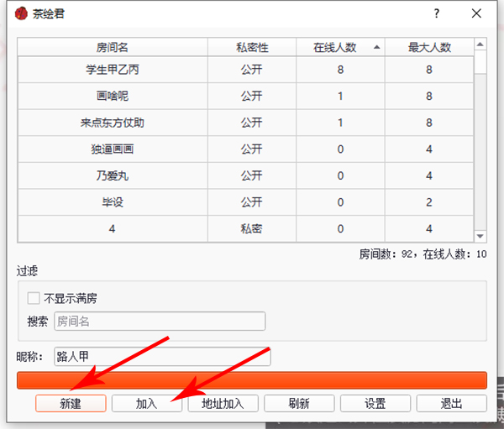Click the question mark help button
Viewport: 504px width, 429px height.
click(x=436, y=13)
